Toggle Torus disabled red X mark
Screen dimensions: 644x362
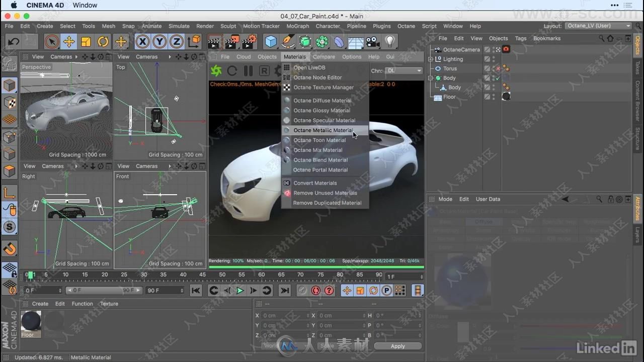pyautogui.click(x=498, y=69)
